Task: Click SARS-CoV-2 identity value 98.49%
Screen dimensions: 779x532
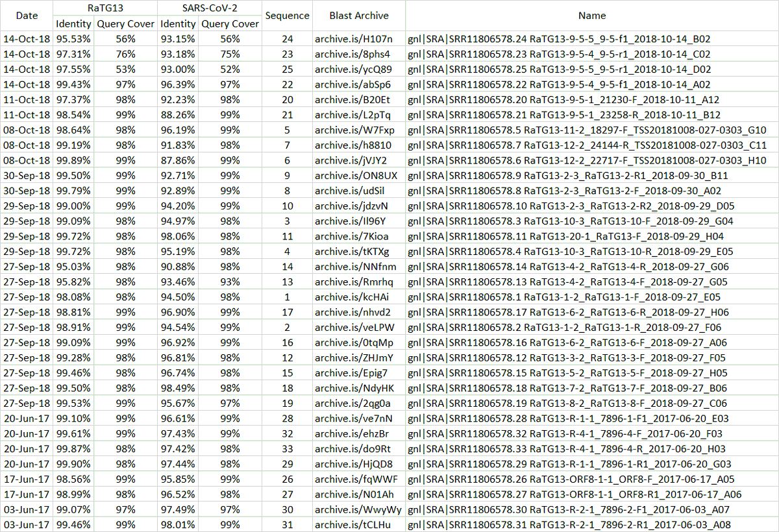Action: click(x=178, y=388)
